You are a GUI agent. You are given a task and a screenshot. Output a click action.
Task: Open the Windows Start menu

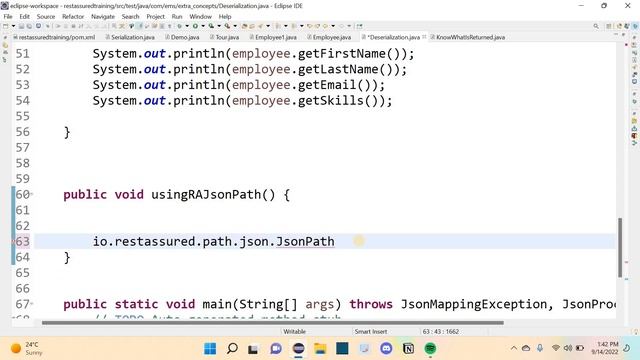point(210,349)
